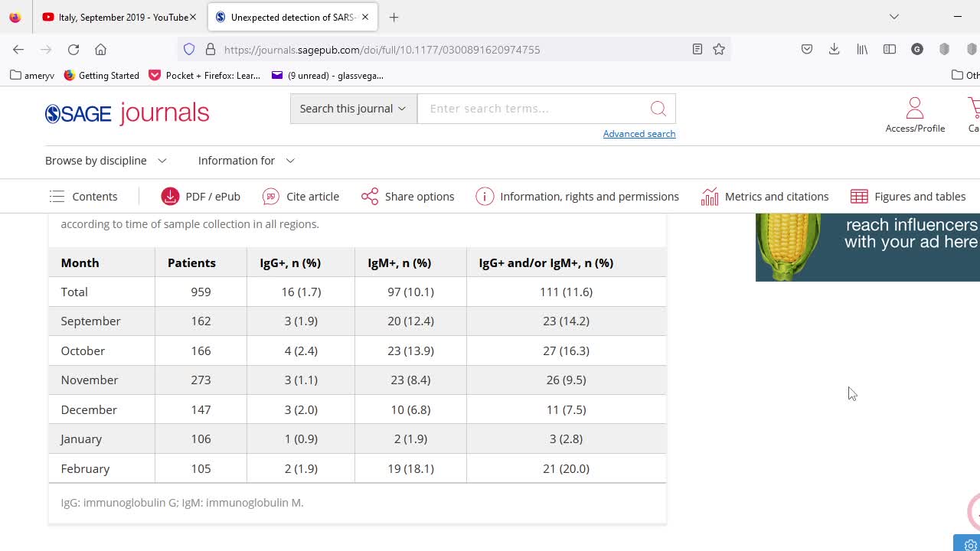Go forward with browser forward arrow
The width and height of the screenshot is (980, 551).
[46, 49]
